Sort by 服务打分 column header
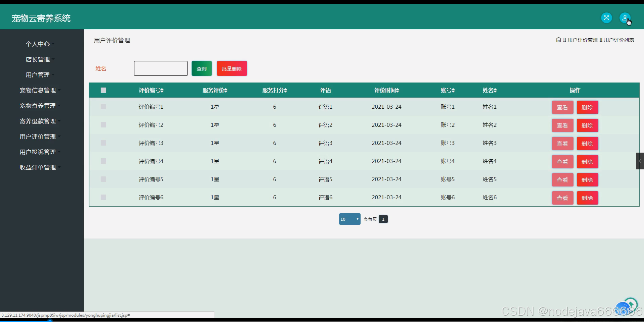644x322 pixels. pyautogui.click(x=275, y=91)
